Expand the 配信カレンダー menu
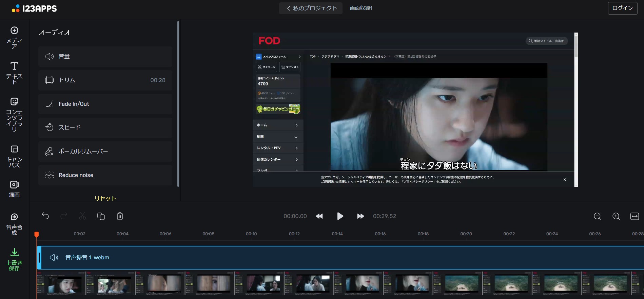This screenshot has width=644, height=299. click(278, 159)
